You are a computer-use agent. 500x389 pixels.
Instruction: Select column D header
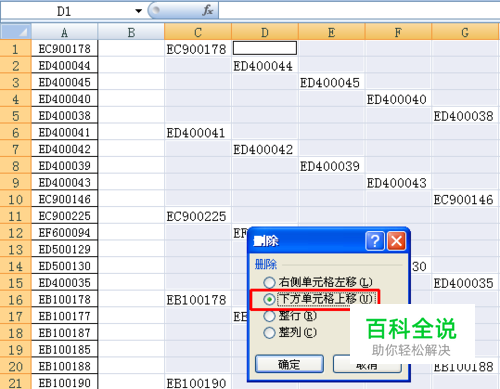pos(265,32)
